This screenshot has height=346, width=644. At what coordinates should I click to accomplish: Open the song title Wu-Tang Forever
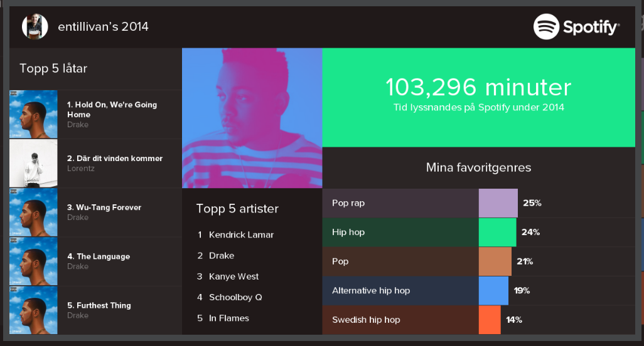coord(104,207)
